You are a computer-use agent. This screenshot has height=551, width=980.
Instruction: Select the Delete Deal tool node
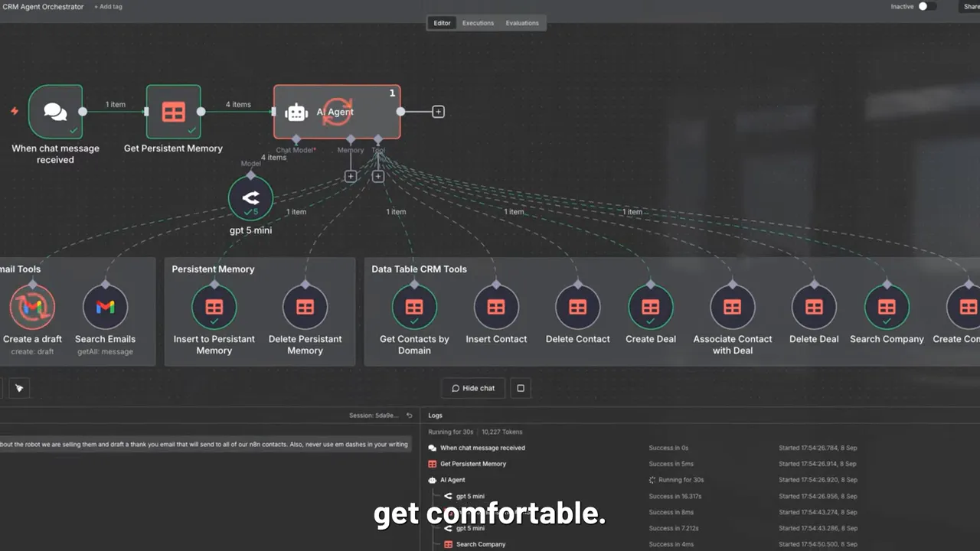click(814, 306)
